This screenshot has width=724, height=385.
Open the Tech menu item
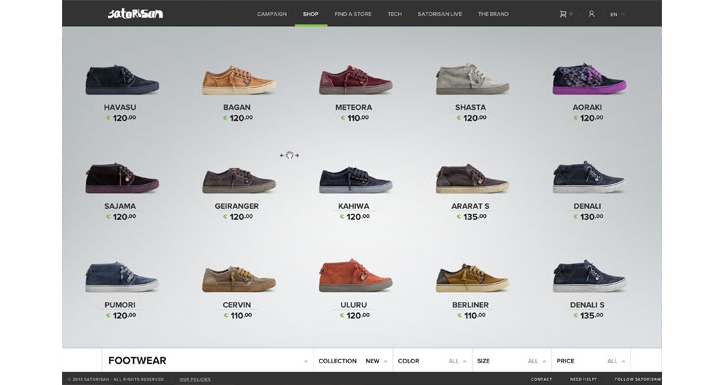pos(395,14)
